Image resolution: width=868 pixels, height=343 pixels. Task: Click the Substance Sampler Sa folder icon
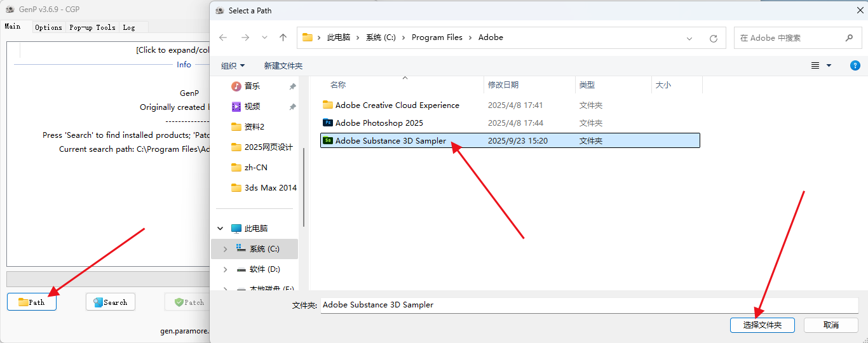pos(328,140)
